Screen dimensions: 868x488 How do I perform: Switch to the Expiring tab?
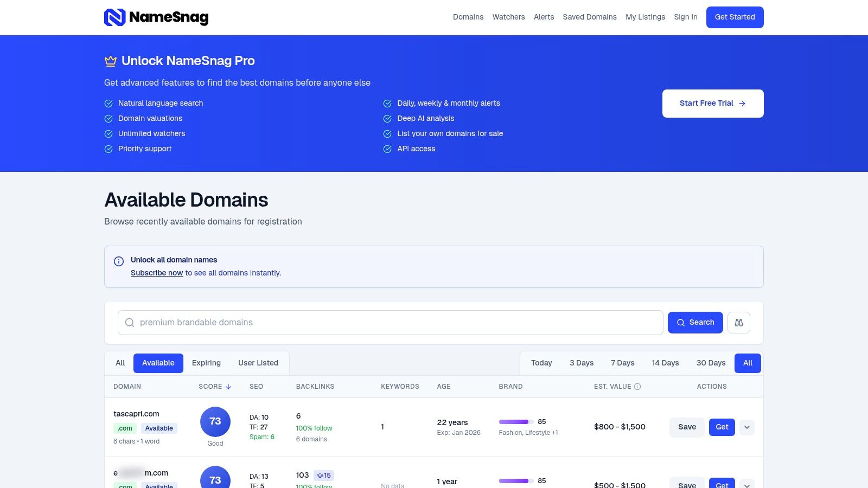pyautogui.click(x=206, y=363)
